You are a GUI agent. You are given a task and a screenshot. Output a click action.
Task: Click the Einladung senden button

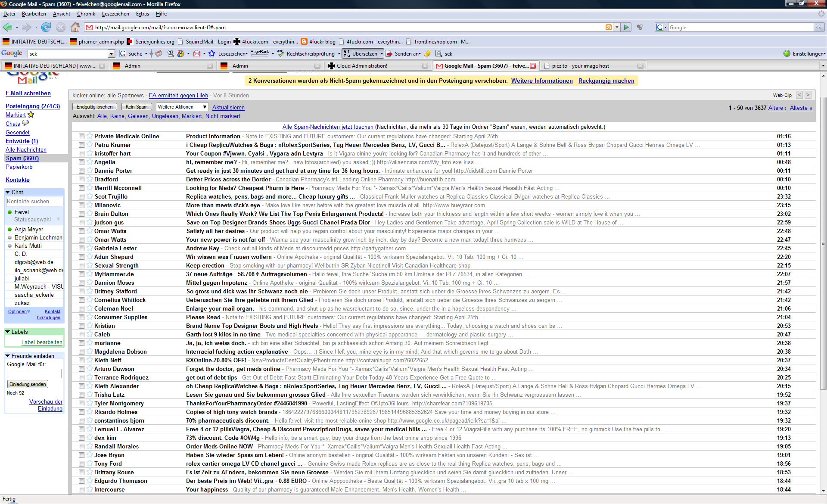(28, 384)
